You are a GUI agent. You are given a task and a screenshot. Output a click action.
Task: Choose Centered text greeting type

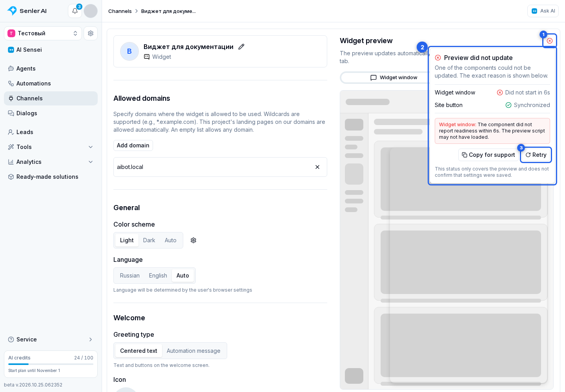(139, 351)
